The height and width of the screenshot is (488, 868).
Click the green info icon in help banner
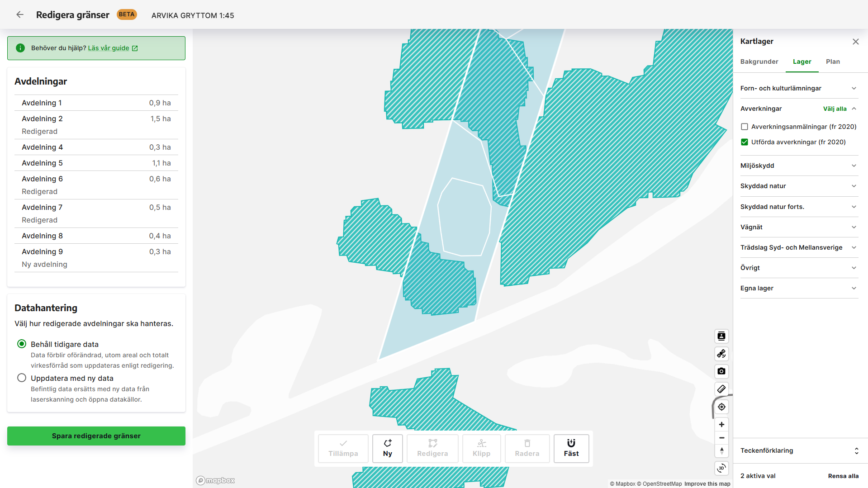tap(20, 48)
